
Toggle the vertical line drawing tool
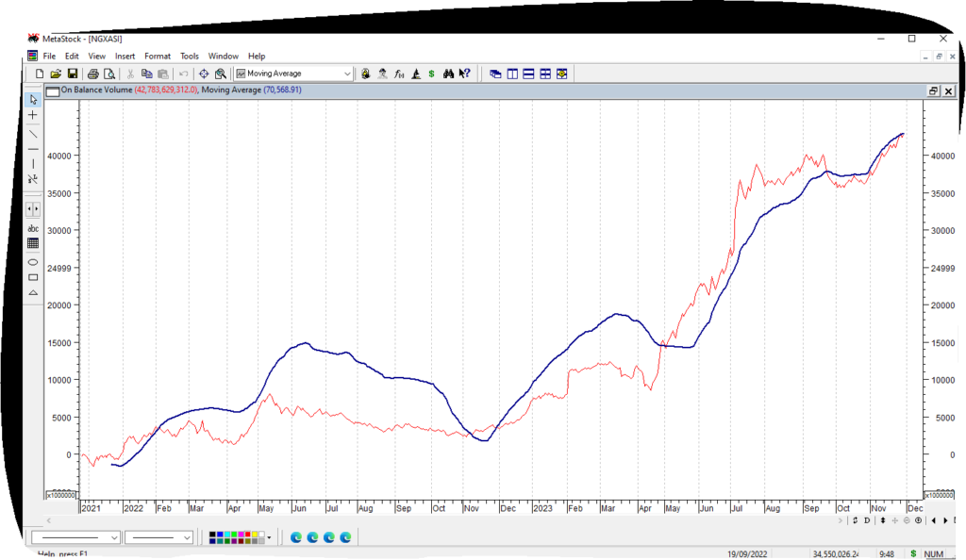point(33,163)
